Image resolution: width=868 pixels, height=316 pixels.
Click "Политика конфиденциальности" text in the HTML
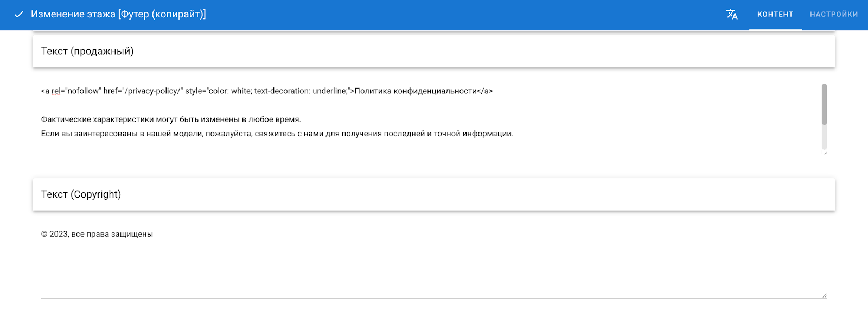pyautogui.click(x=415, y=91)
